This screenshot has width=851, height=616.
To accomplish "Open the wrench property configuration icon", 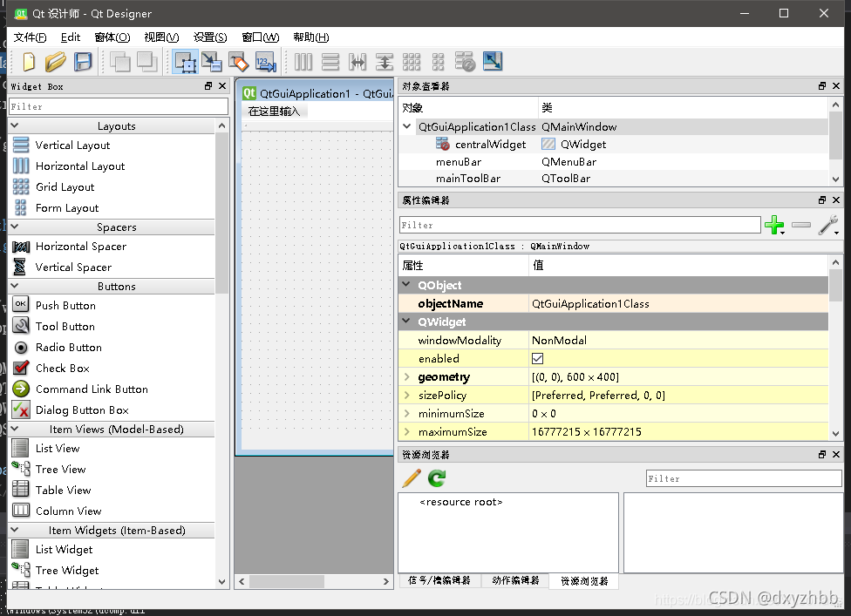I will (828, 225).
